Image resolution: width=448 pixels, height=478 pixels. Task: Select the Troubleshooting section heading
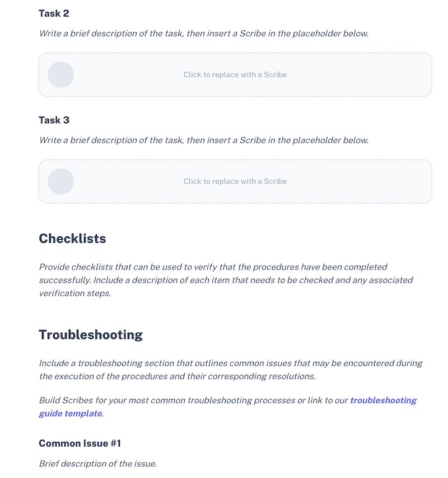[x=90, y=335]
